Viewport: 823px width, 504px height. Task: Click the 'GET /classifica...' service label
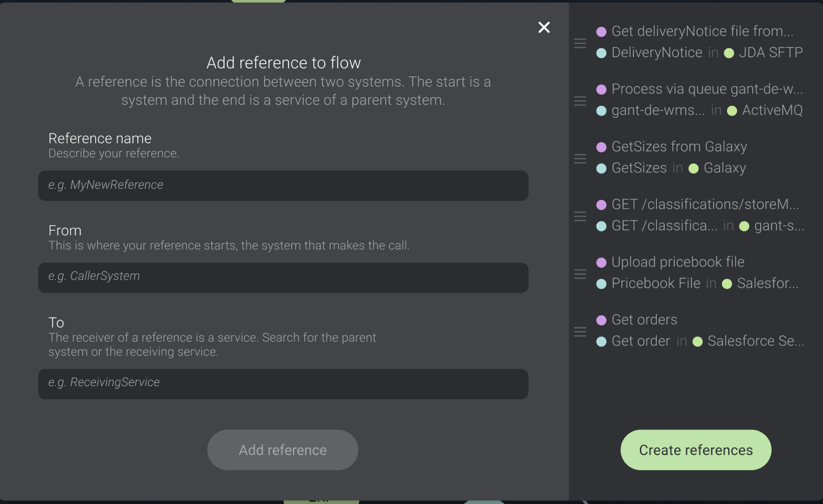coord(664,226)
